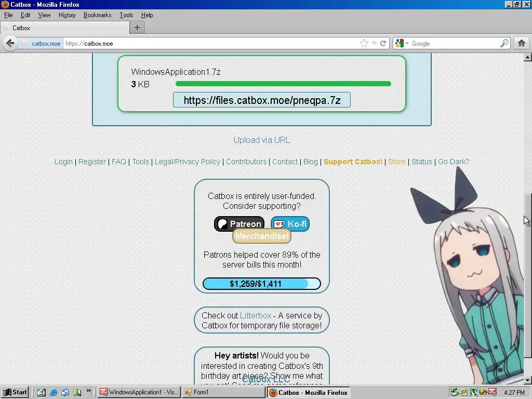Click the page scrollbar up arrow
Screen dimensions: 532x399
[528, 57]
